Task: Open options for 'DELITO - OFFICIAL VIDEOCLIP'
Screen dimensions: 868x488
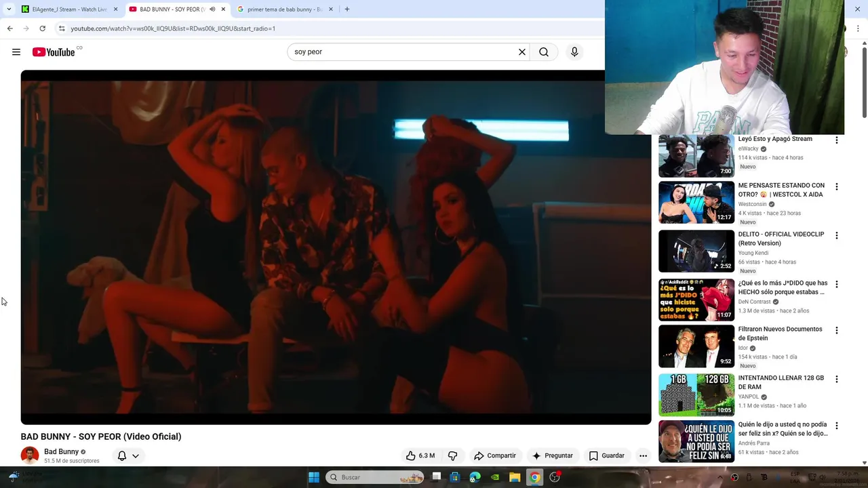Action: 837,235
